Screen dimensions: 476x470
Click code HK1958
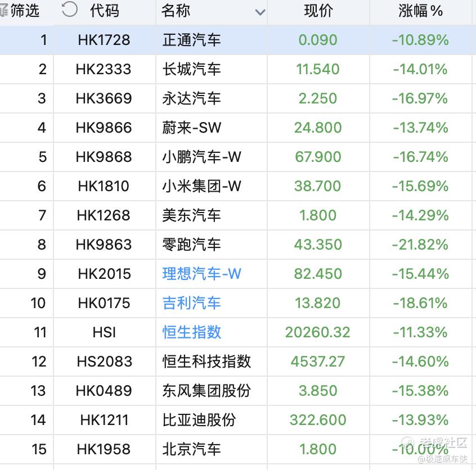(104, 449)
